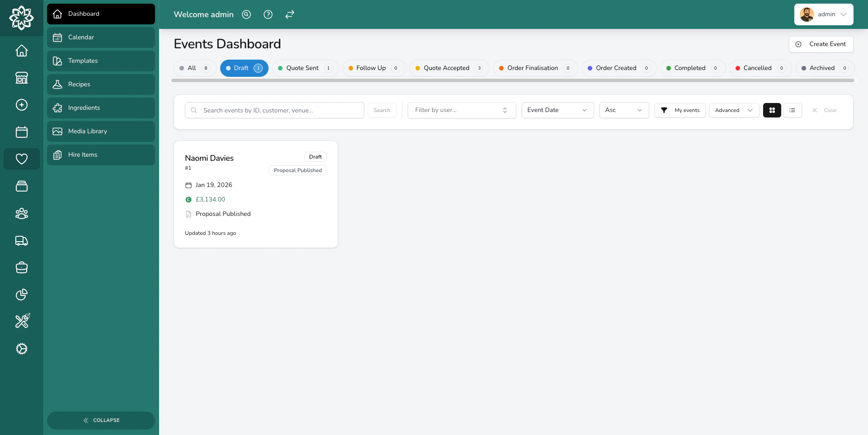868x435 pixels.
Task: Click the plus circle create icon
Action: pyautogui.click(x=21, y=105)
